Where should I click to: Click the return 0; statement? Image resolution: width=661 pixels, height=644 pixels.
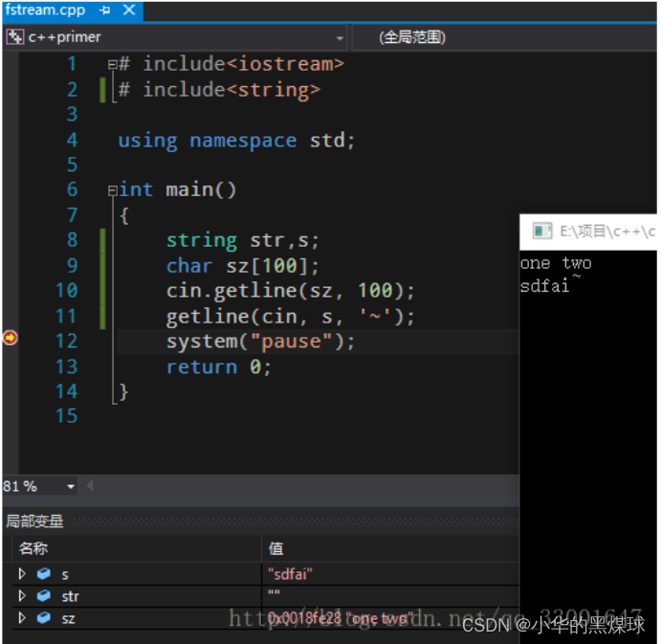click(x=218, y=366)
